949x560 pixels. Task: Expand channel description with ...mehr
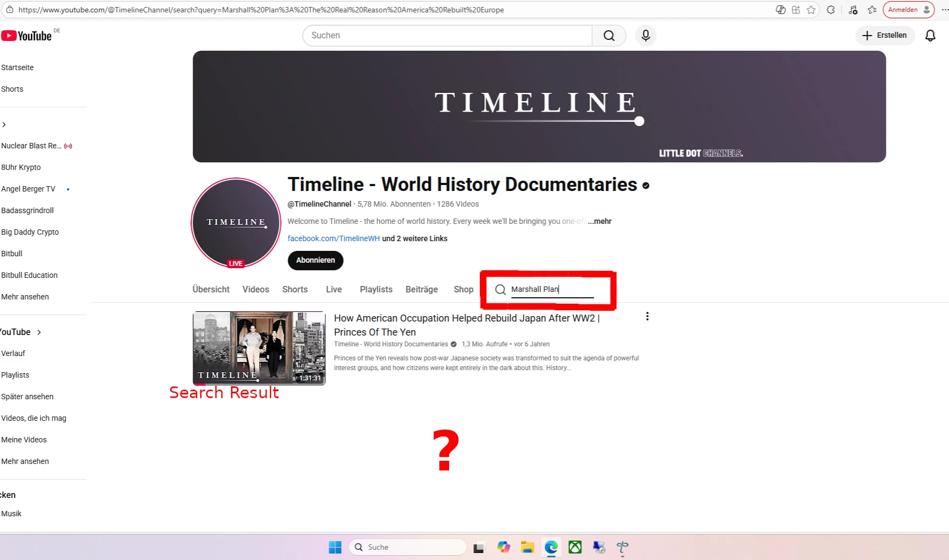600,221
